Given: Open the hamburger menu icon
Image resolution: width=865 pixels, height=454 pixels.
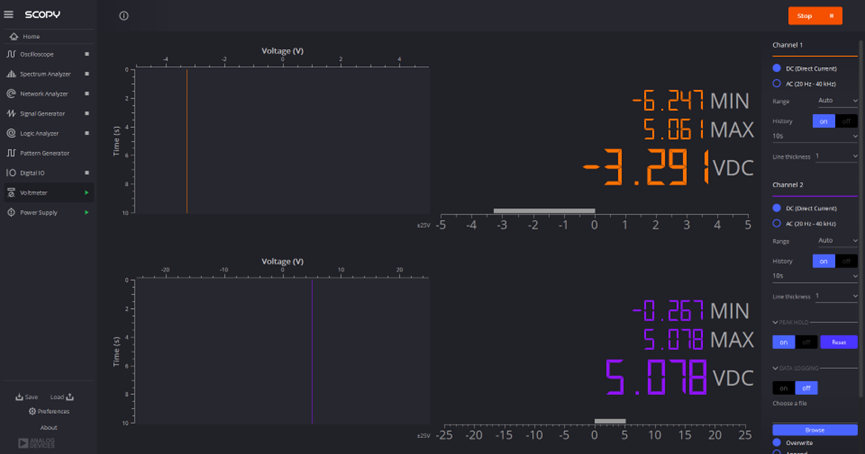Looking at the screenshot, I should click(8, 14).
